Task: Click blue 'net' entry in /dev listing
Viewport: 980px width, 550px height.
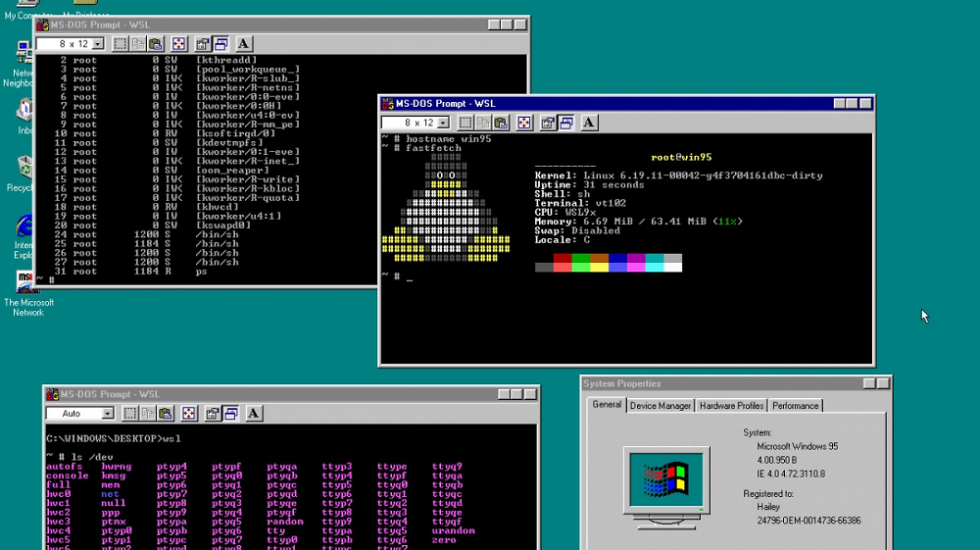Action: click(x=110, y=494)
